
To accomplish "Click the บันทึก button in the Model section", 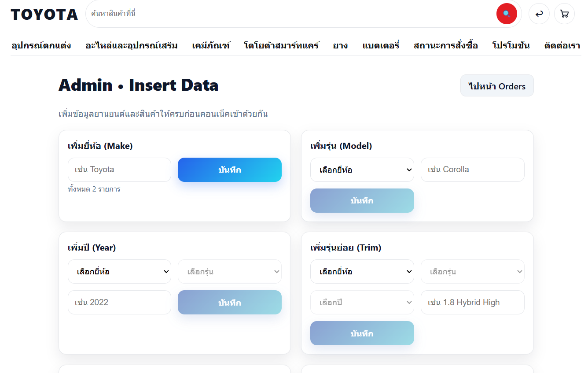I will [x=362, y=200].
